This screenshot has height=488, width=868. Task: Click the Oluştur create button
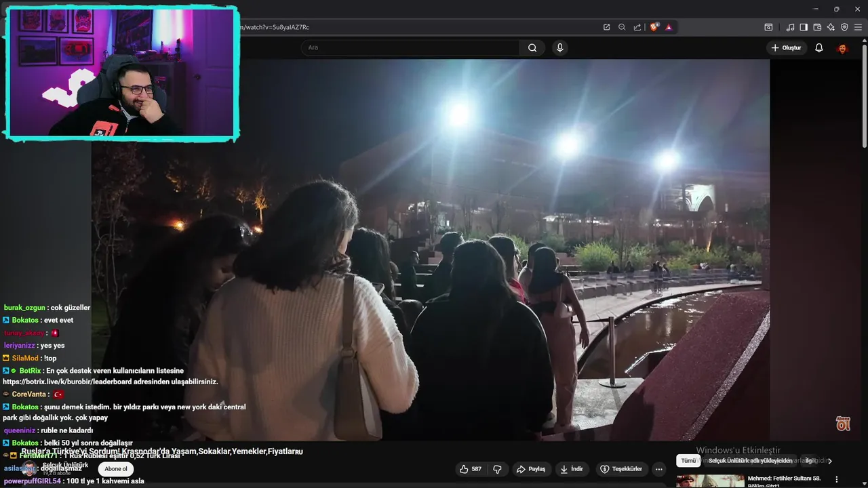786,47
